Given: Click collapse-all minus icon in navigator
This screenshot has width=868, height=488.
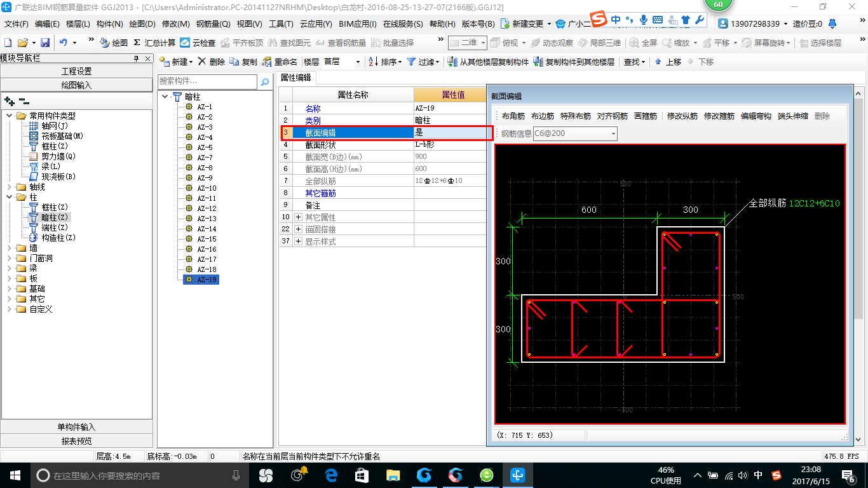Looking at the screenshot, I should (24, 100).
